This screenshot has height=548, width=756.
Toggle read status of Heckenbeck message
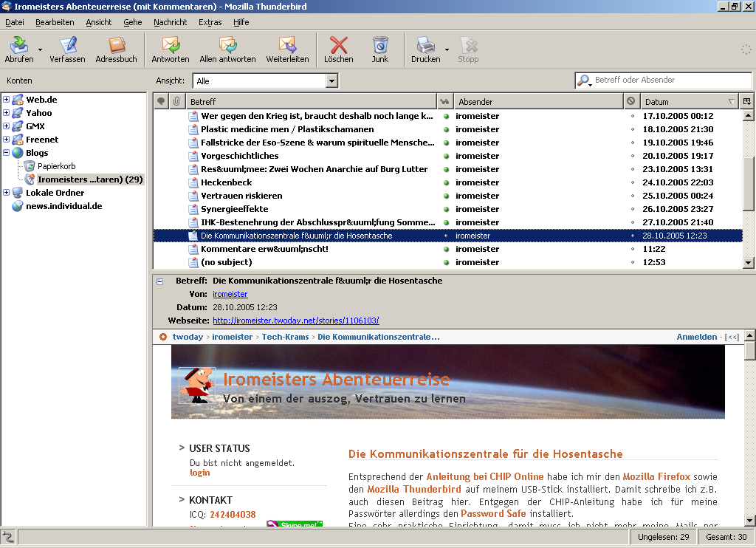(x=446, y=183)
